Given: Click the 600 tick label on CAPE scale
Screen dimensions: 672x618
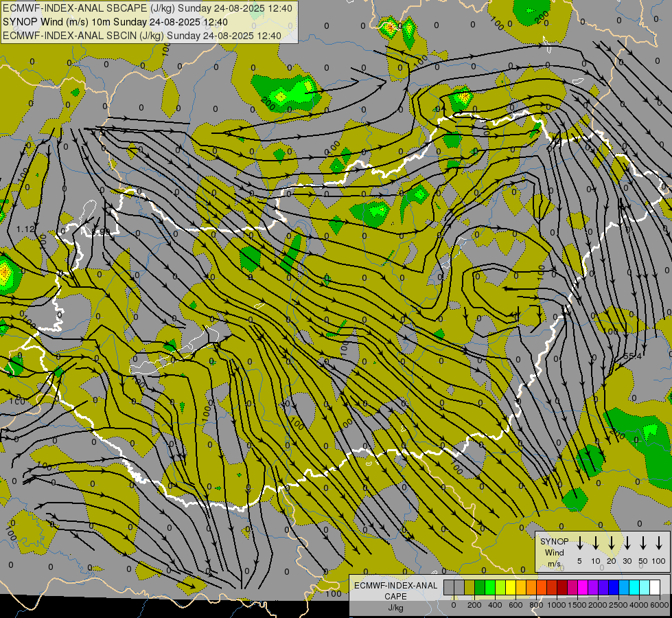Looking at the screenshot, I should click(515, 605).
